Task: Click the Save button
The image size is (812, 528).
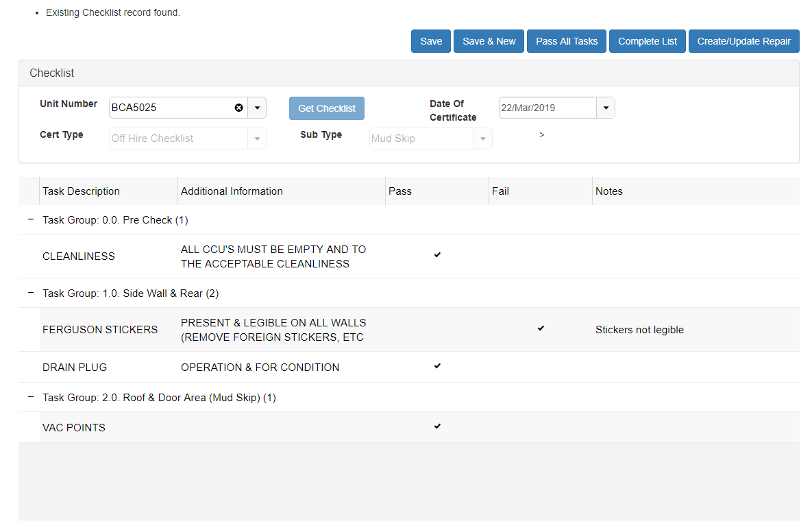Action: coord(431,41)
